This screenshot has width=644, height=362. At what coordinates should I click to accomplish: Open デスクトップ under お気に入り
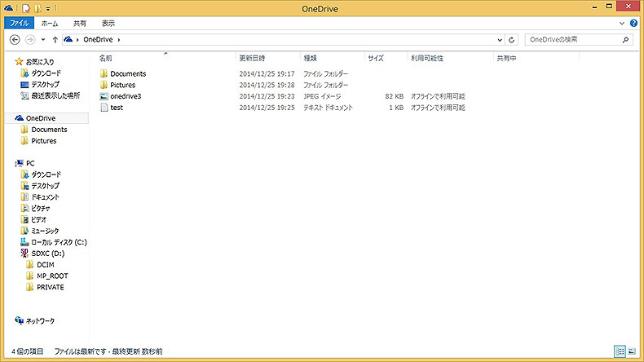45,84
